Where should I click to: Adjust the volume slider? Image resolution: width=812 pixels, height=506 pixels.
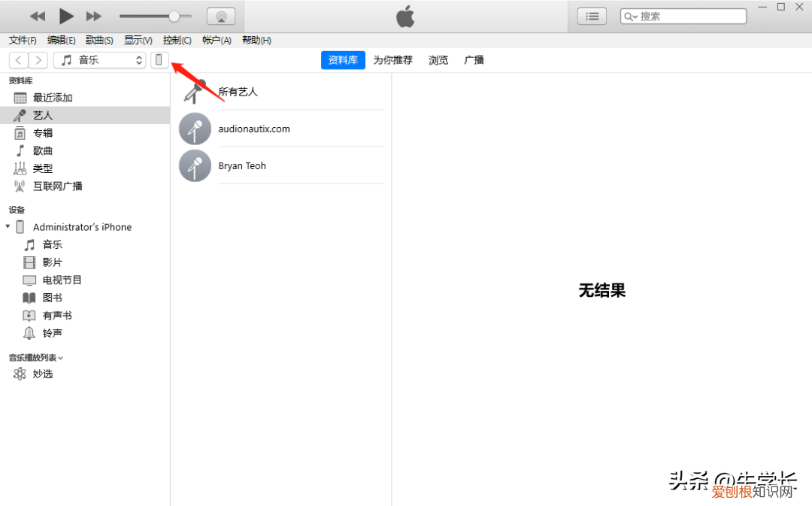(174, 16)
